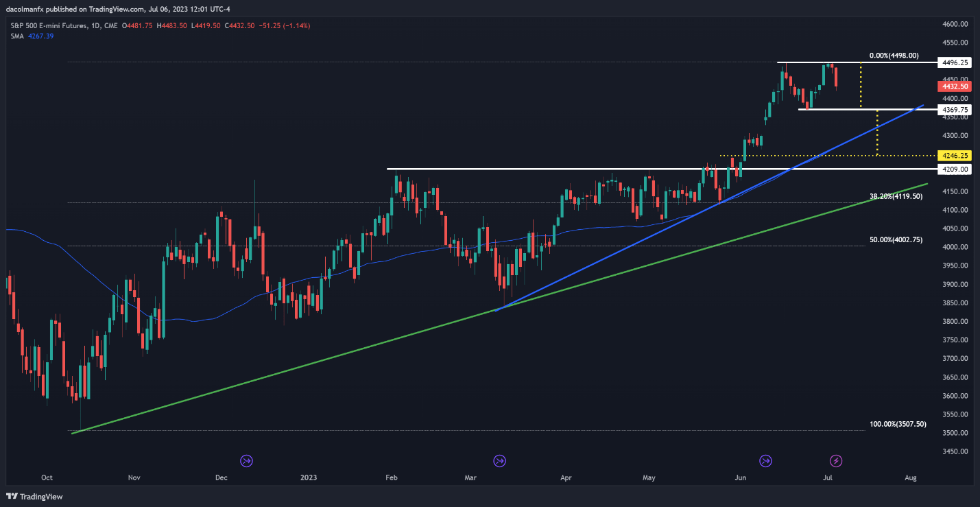
Task: Click the contract switch marker above December
Action: pyautogui.click(x=246, y=460)
